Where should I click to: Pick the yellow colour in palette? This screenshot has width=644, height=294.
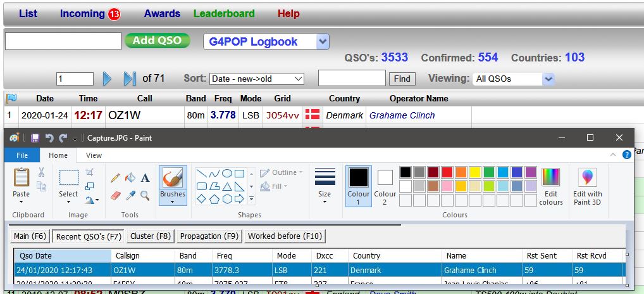click(475, 172)
